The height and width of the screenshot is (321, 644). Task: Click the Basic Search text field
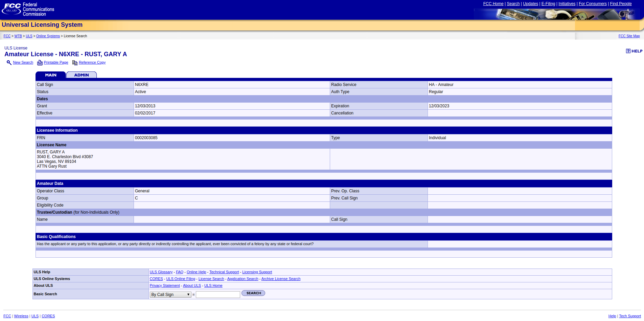click(218, 295)
